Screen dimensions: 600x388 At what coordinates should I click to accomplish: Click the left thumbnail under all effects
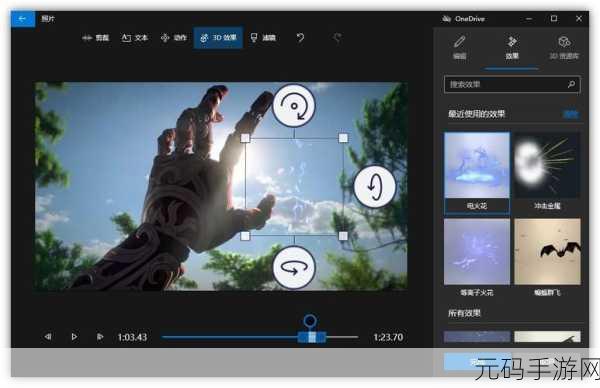(x=477, y=337)
